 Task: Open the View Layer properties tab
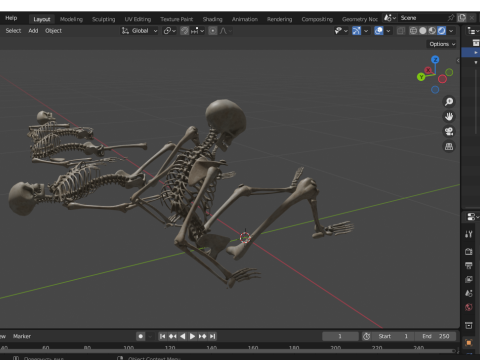[469, 279]
